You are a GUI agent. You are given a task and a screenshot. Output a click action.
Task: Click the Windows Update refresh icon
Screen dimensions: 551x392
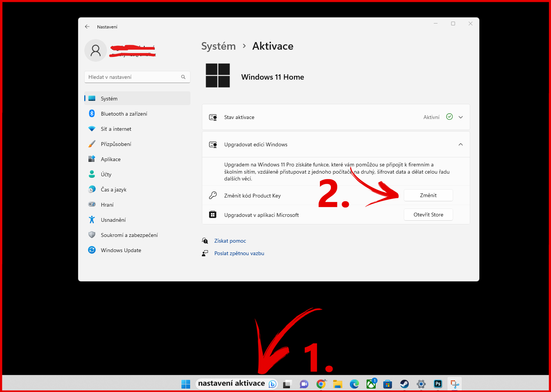click(x=92, y=250)
